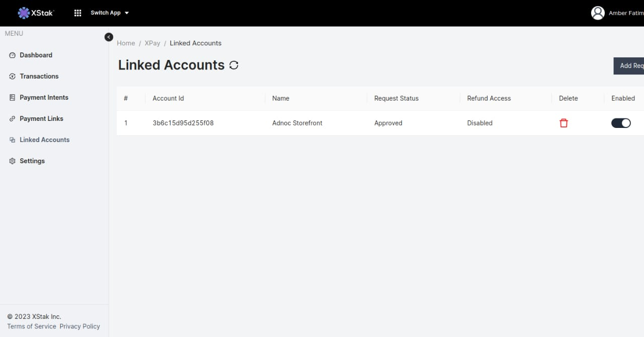Open the Terms of Service link

(32, 326)
